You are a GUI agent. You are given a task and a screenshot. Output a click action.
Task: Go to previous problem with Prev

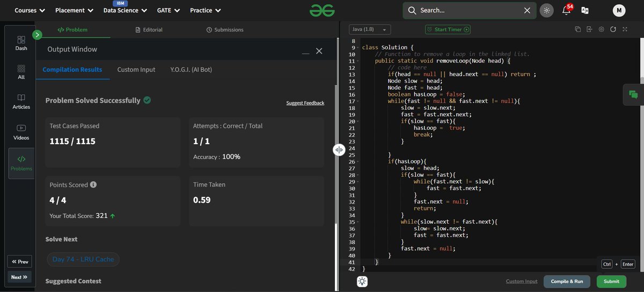[x=19, y=261]
